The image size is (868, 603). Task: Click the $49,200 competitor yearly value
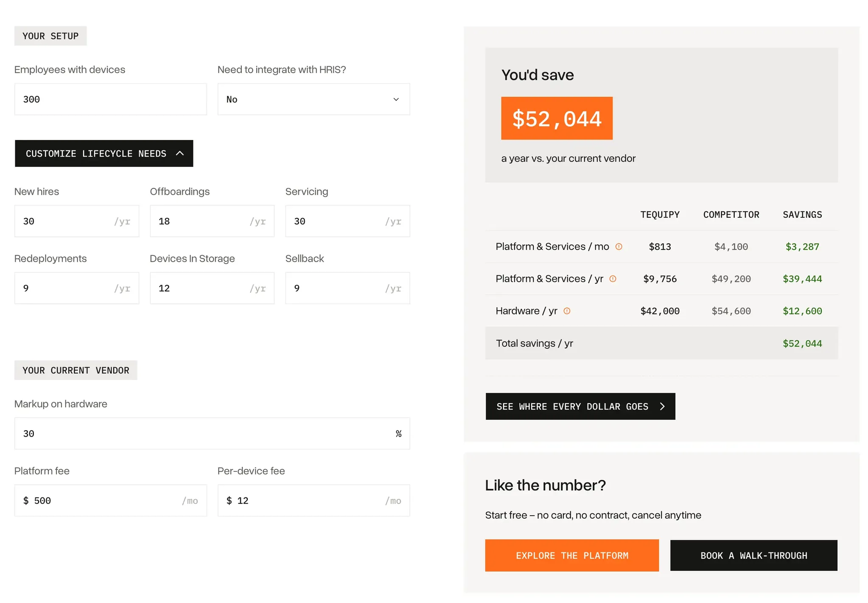(x=731, y=279)
